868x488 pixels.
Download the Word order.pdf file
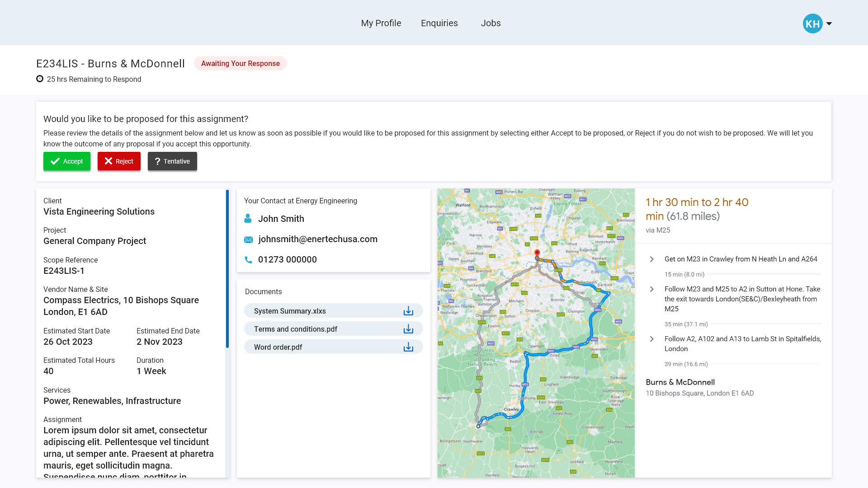point(408,347)
